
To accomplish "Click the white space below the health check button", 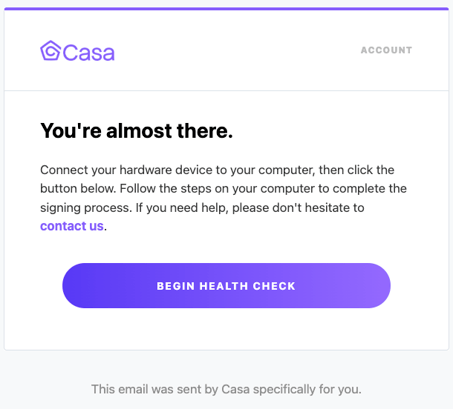I will [x=226, y=328].
